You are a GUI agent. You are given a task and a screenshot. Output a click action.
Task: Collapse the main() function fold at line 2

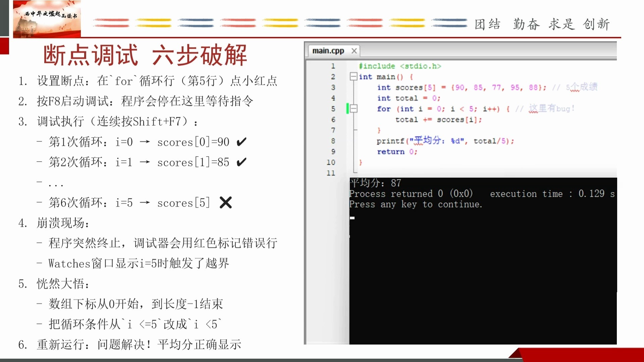353,76
